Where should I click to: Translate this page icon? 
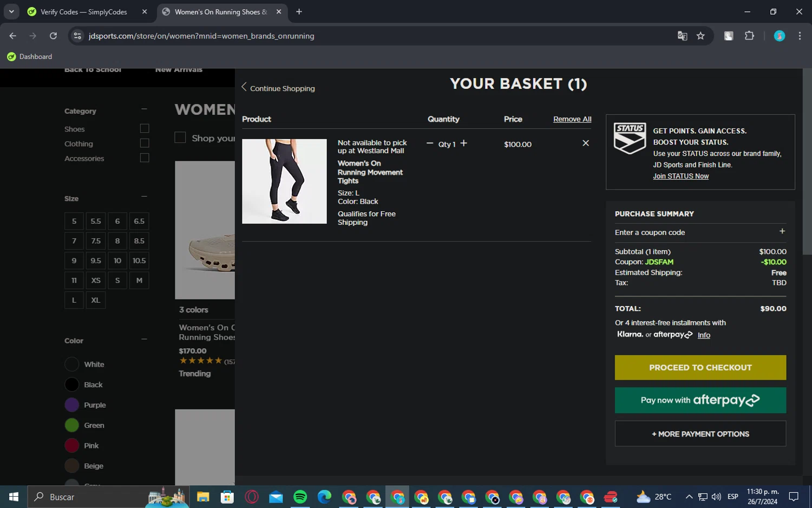pyautogui.click(x=682, y=36)
